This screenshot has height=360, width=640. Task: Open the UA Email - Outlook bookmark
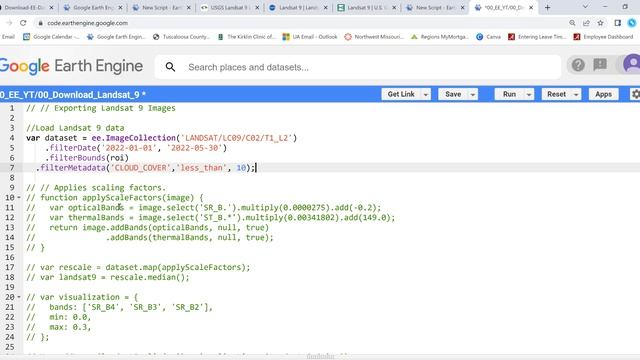[x=310, y=37]
